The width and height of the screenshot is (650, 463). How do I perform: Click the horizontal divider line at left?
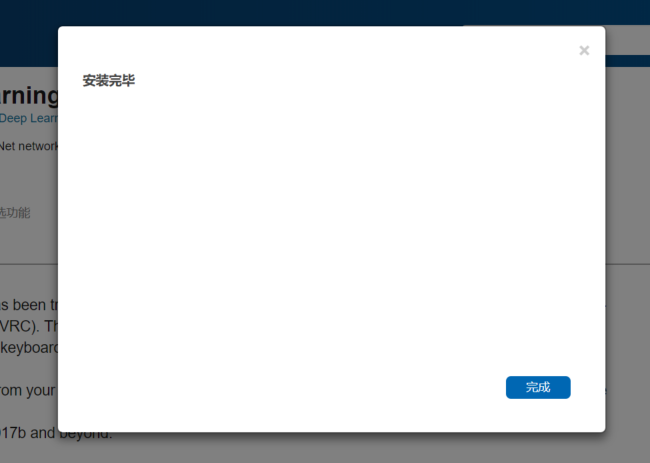click(x=29, y=264)
